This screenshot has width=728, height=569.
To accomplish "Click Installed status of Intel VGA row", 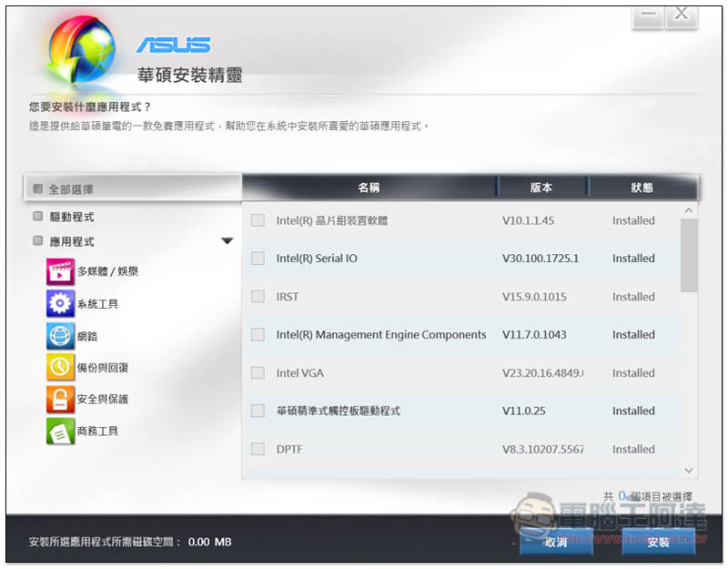I will tap(633, 373).
